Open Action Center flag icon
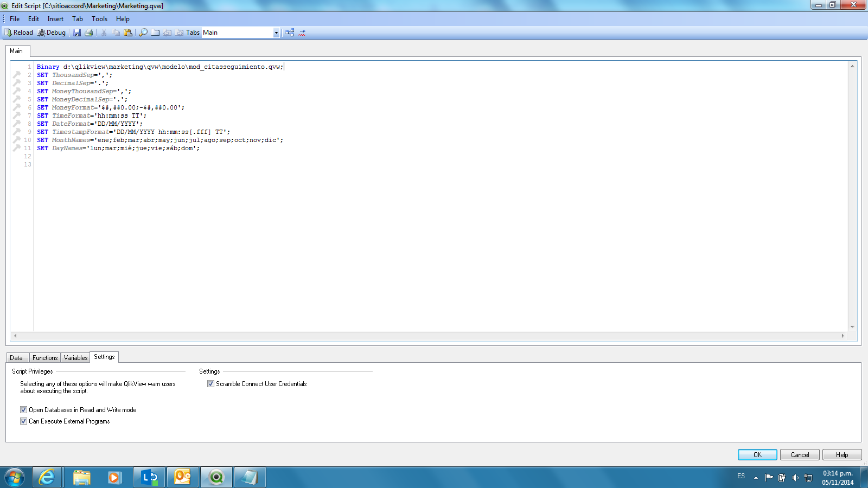Viewport: 868px width, 488px height. 769,477
